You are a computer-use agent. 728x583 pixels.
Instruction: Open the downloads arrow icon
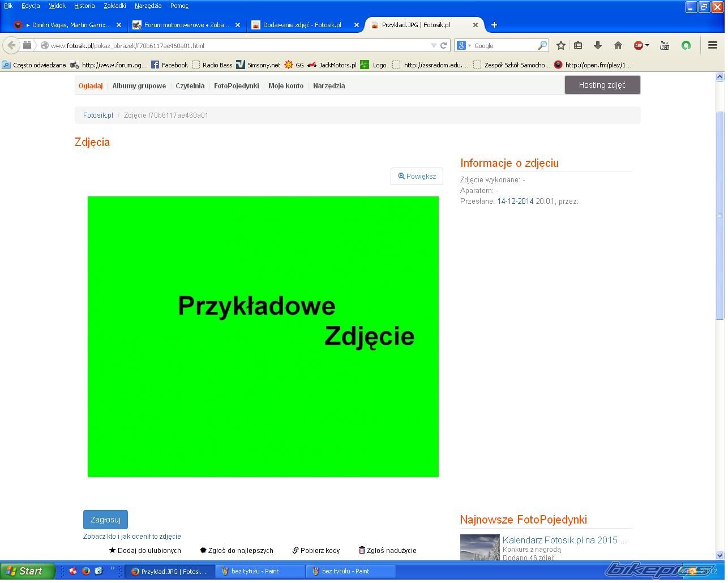[x=597, y=45]
